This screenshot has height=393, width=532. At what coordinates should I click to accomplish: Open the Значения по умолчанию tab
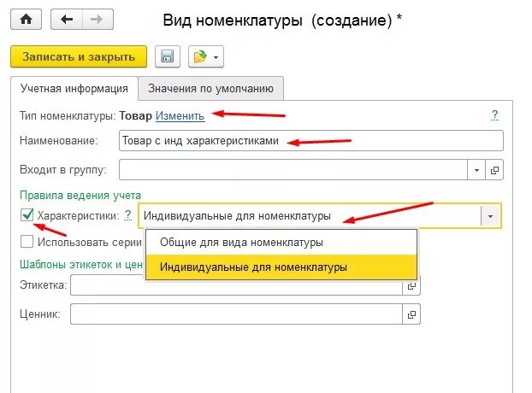pos(210,89)
